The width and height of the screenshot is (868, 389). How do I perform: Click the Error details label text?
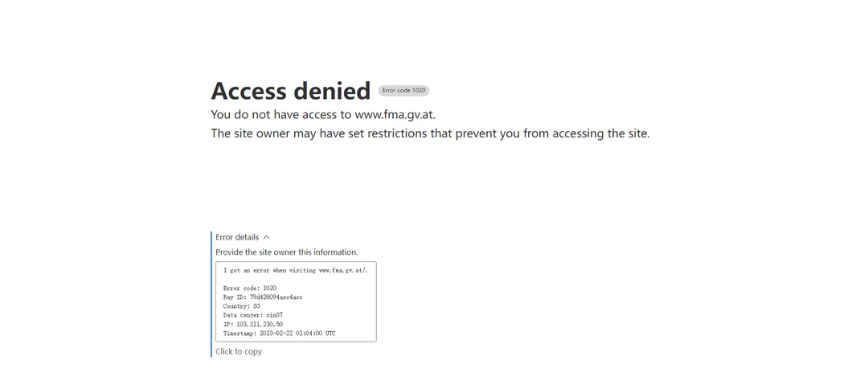[x=237, y=237]
